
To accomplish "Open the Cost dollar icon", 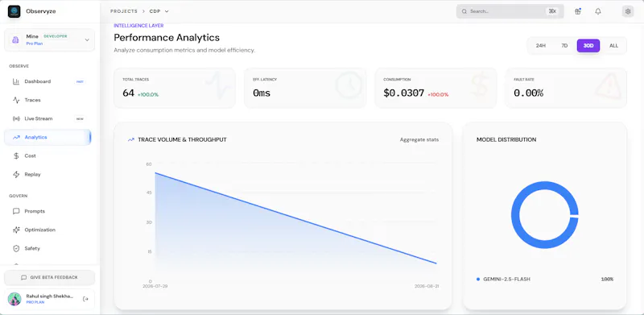I will tap(16, 155).
